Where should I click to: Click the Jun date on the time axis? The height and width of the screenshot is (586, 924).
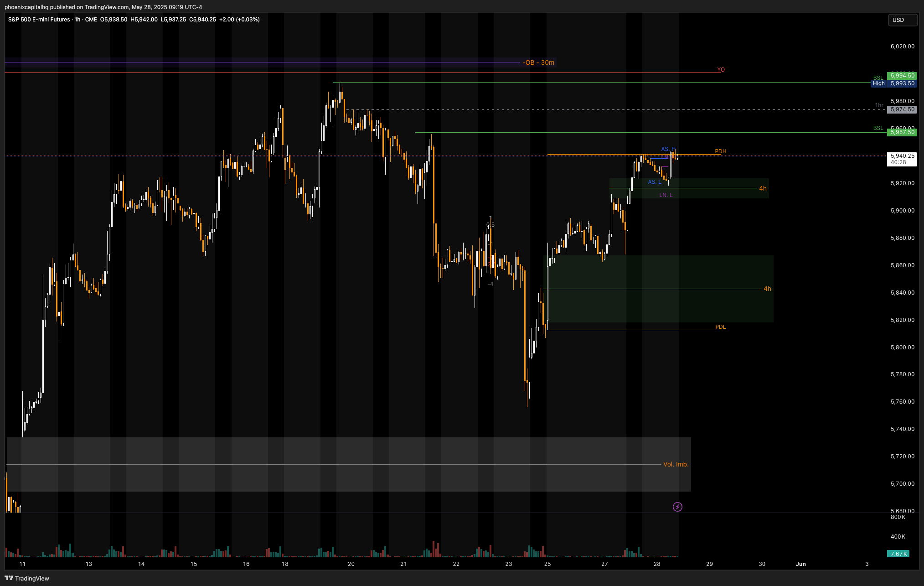tap(800, 564)
